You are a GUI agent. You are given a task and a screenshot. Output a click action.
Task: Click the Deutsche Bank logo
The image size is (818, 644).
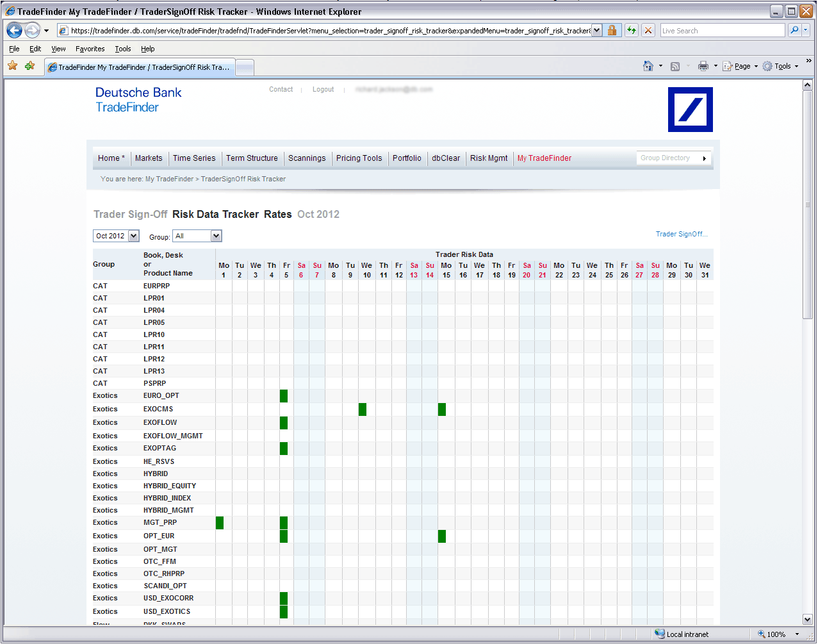point(690,110)
